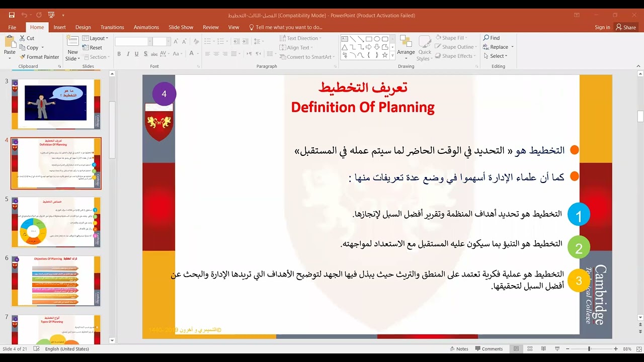Open Customize Quick Access Toolbar dropdown
Image resolution: width=644 pixels, height=362 pixels.
[x=63, y=15]
